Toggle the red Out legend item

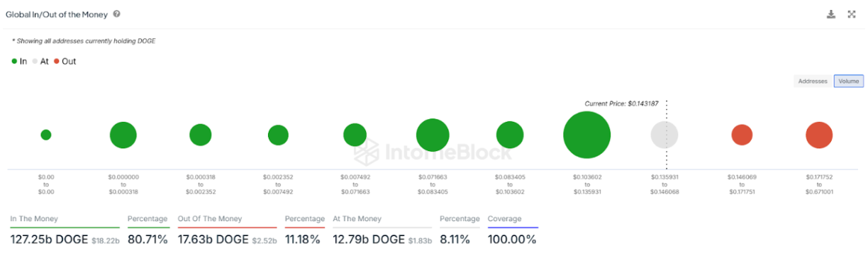pos(65,62)
